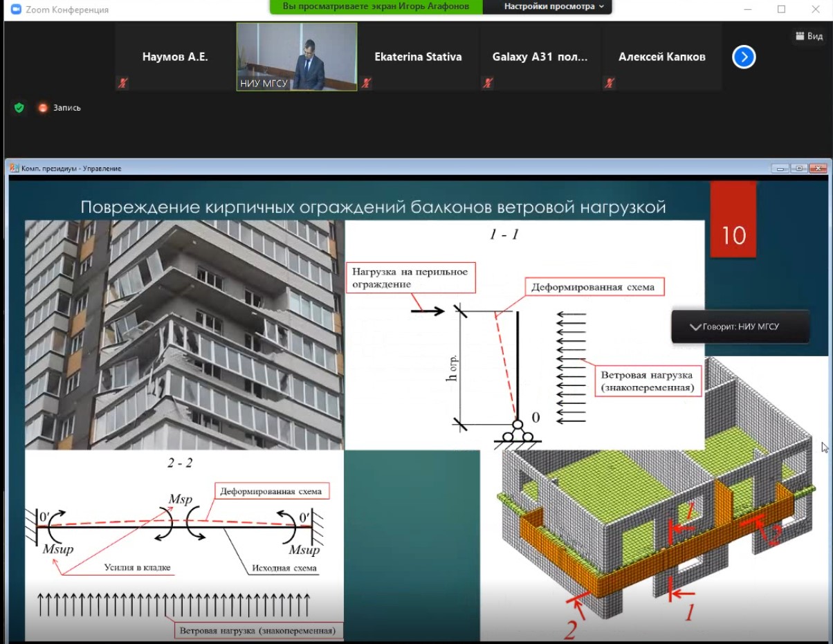
Task: Collapse the Говорит: НИУ МГСУ speaker panel
Action: coord(695,326)
